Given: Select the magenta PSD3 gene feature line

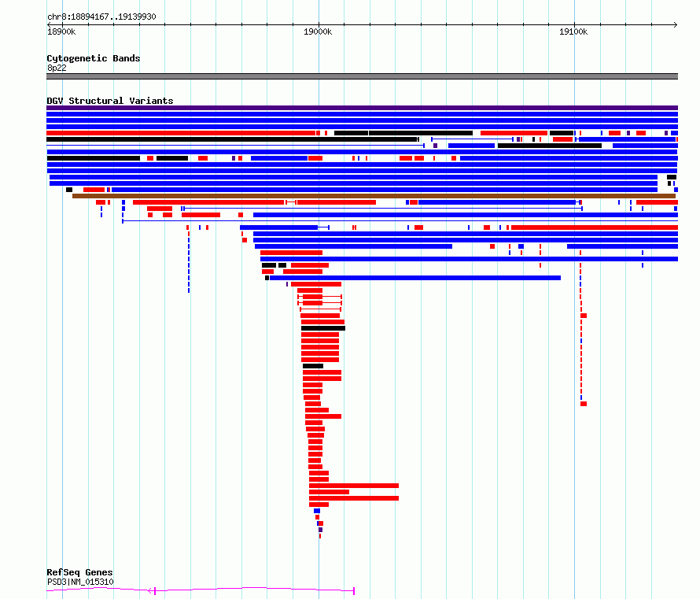Looking at the screenshot, I should pos(201,590).
